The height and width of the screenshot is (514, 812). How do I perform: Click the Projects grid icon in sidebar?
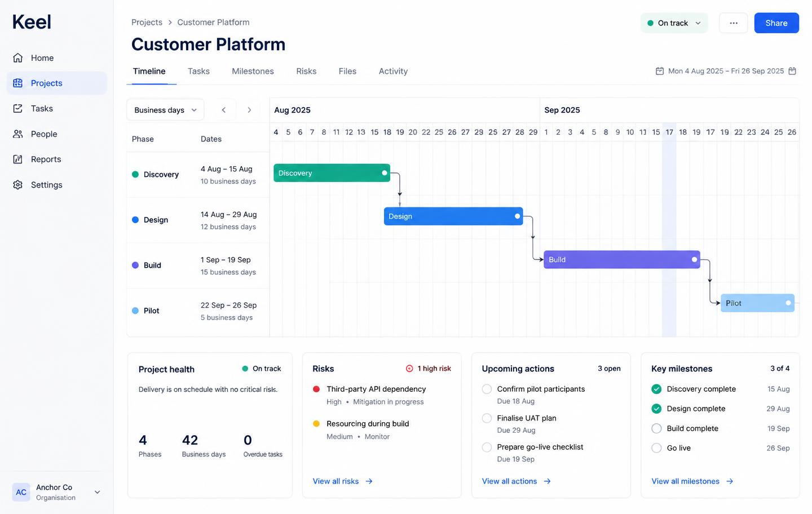(18, 83)
